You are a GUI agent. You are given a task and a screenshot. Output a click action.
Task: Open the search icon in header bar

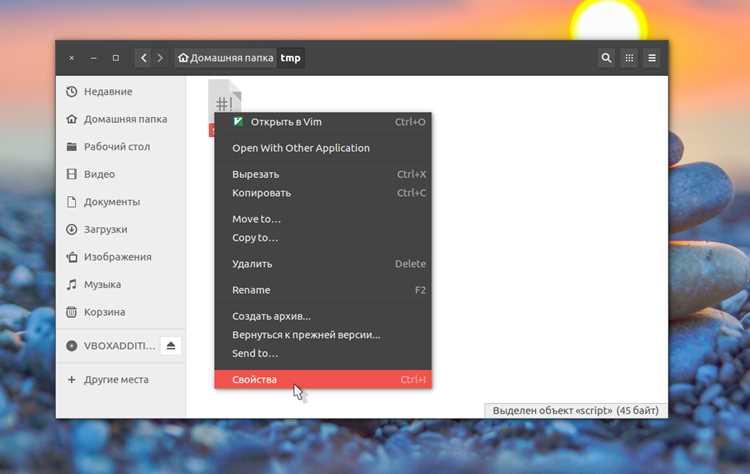tap(606, 58)
